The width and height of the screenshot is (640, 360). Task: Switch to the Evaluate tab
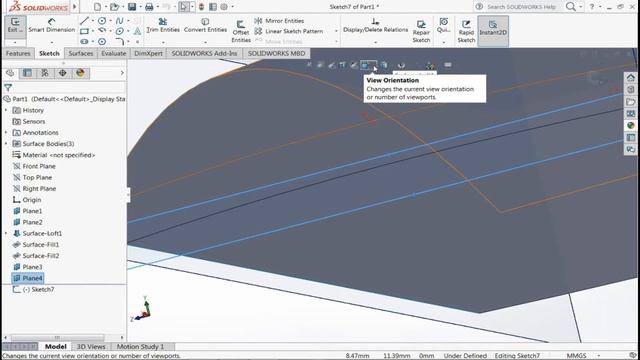click(x=113, y=53)
